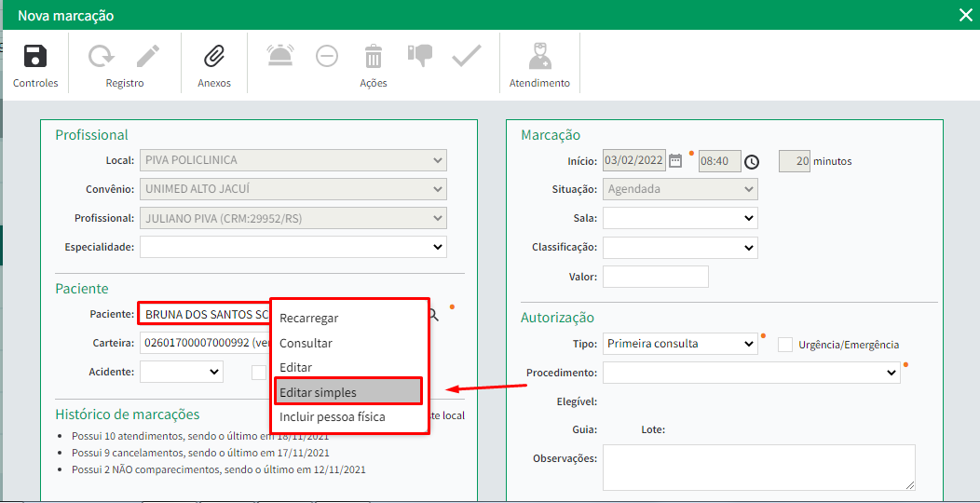Open the Procedimento dropdown

click(751, 373)
